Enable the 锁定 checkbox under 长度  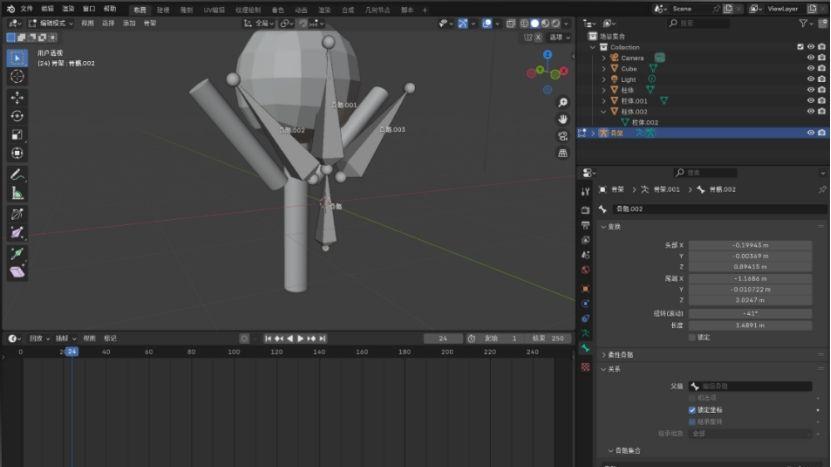point(693,337)
